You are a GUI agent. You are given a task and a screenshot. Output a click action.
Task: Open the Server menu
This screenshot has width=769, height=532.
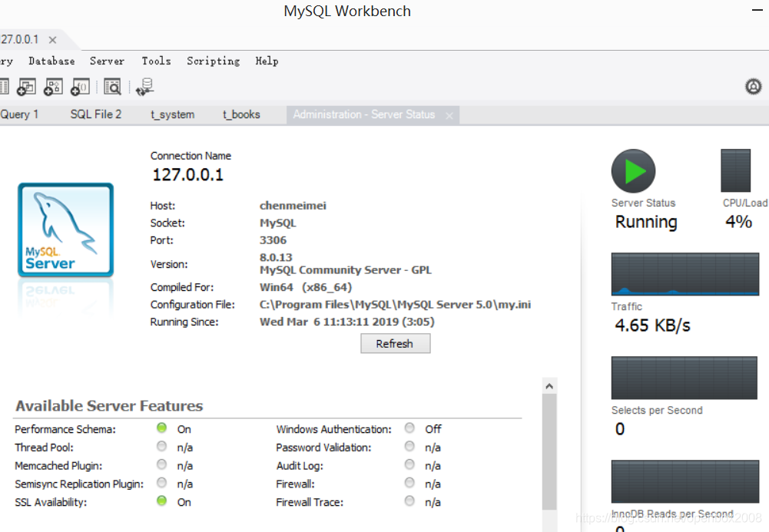pos(107,61)
